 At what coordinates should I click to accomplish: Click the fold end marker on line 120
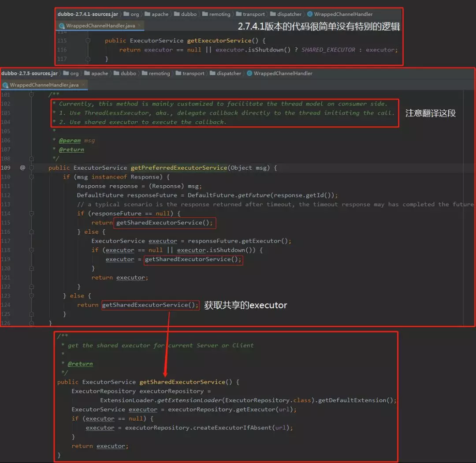(32, 268)
